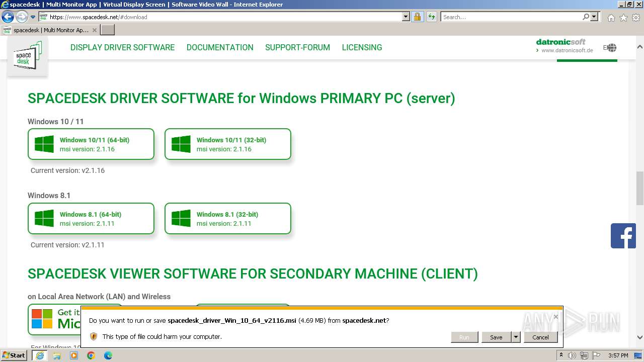Click Windows logo on 8.1 32-bit button
The height and width of the screenshot is (362, 644).
click(181, 219)
